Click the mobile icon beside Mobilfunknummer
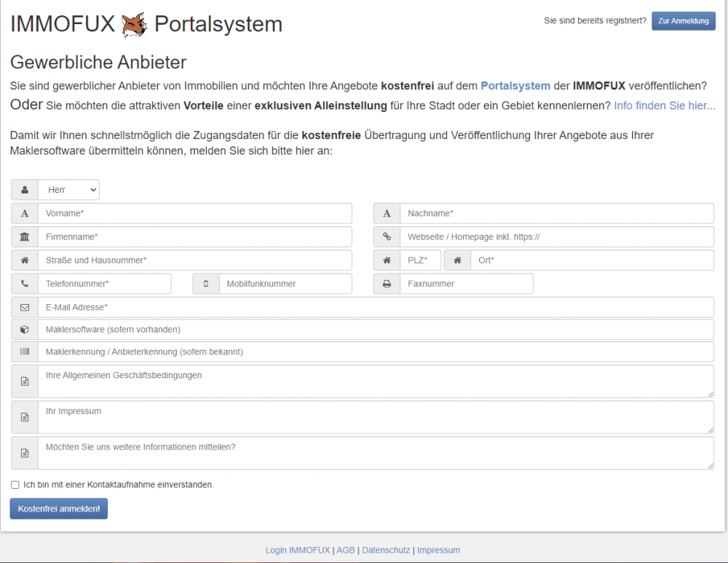Image resolution: width=728 pixels, height=563 pixels. (206, 284)
